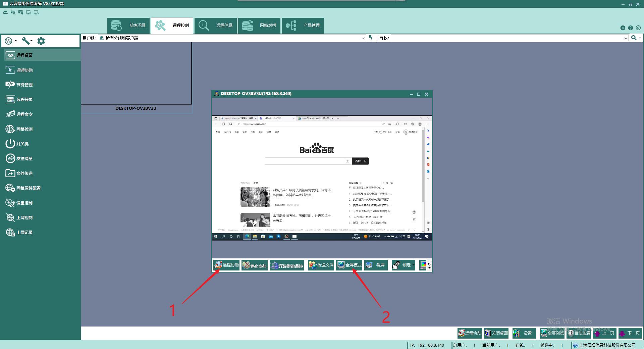Click the users icon in the top quick toolbar
The width and height of the screenshot is (644, 349).
pos(5,12)
